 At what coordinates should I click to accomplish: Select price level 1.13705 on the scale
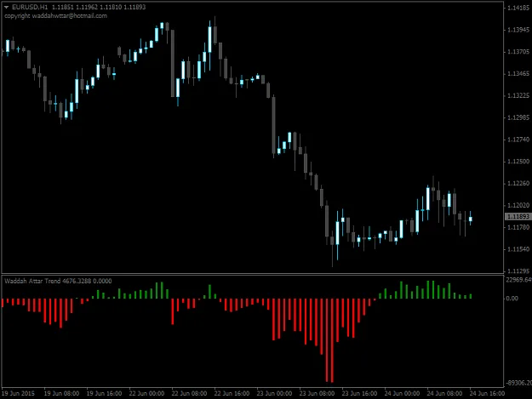click(x=518, y=52)
